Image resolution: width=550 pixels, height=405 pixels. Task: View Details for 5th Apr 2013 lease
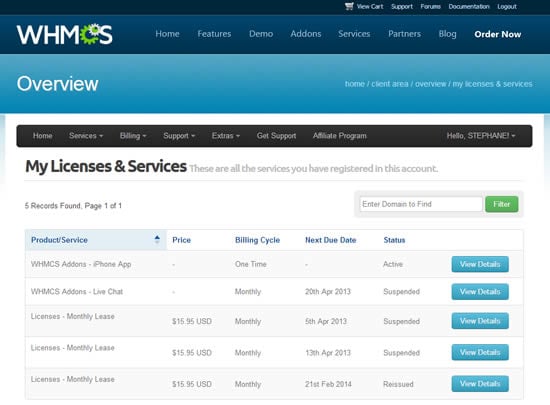480,321
